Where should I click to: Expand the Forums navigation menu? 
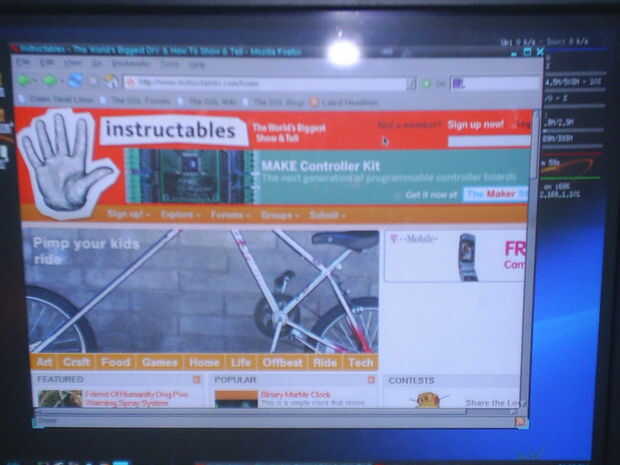(230, 215)
